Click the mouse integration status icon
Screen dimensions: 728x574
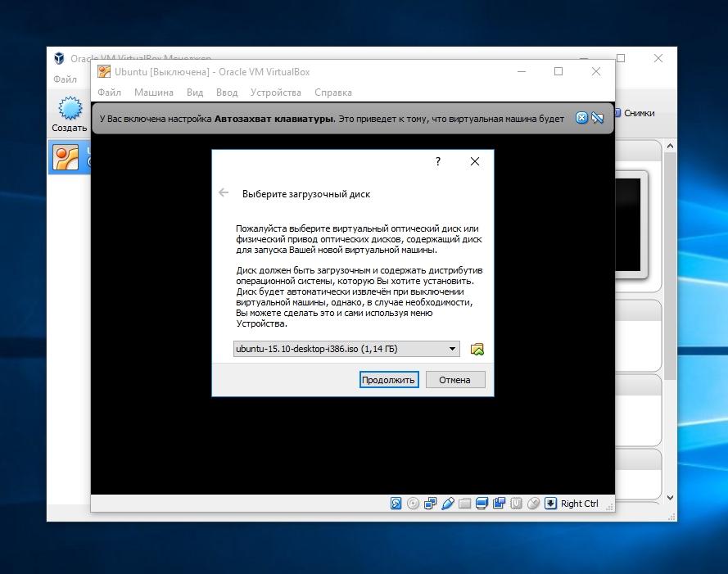pyautogui.click(x=533, y=504)
